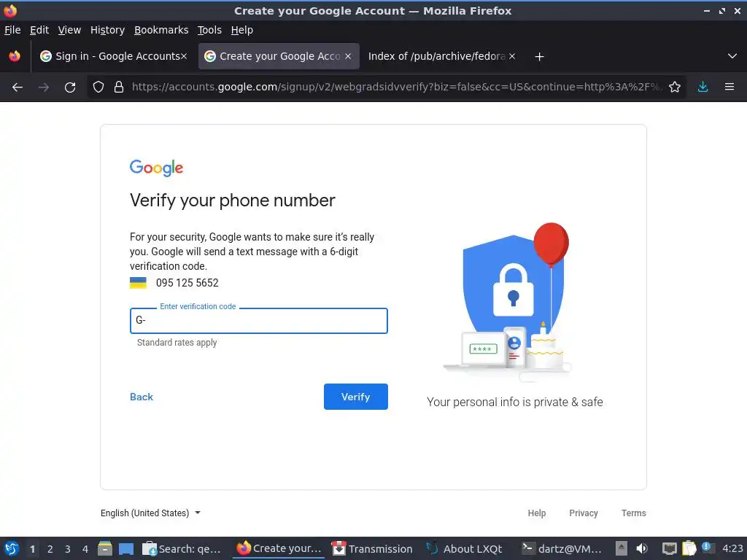Close the Index of /pub/archive tab

click(512, 56)
